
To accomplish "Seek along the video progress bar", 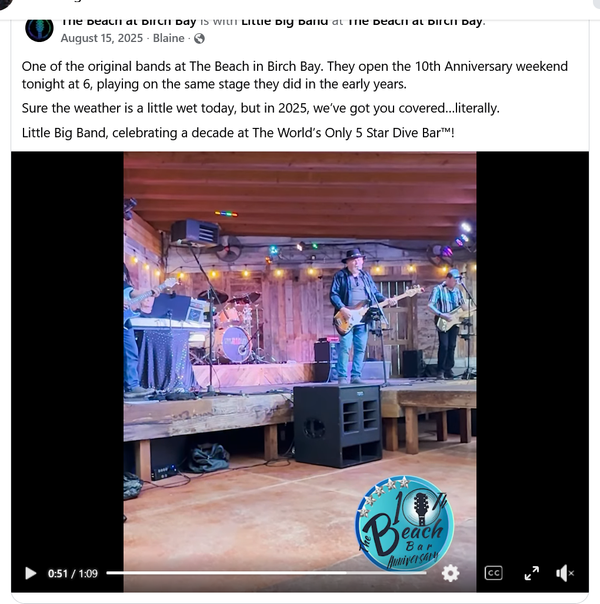I will point(266,573).
